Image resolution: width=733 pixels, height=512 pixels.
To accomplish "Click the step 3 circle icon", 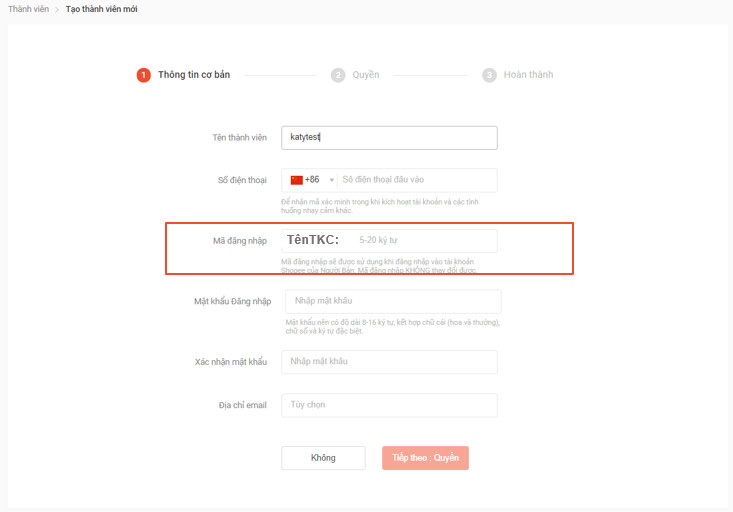I will pos(489,75).
